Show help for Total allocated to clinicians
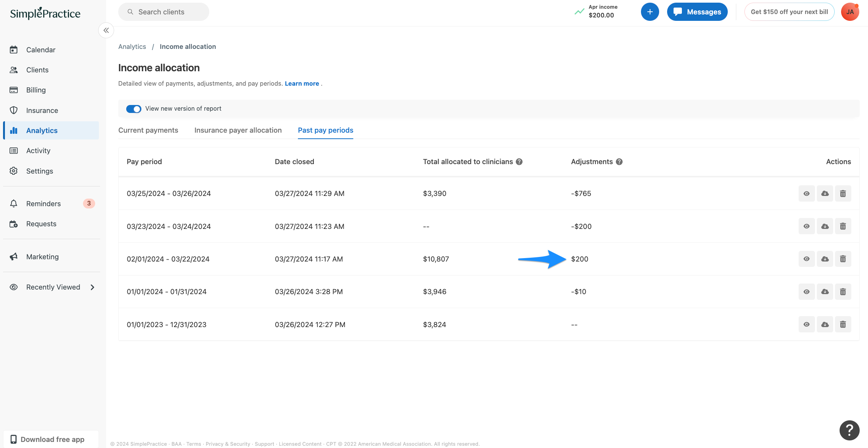The image size is (868, 448). tap(519, 162)
